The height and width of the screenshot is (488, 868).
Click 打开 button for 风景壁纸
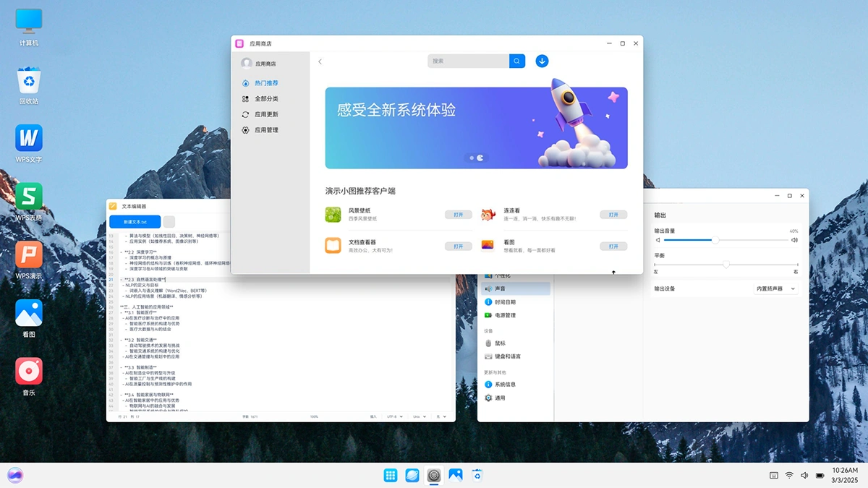459,215
